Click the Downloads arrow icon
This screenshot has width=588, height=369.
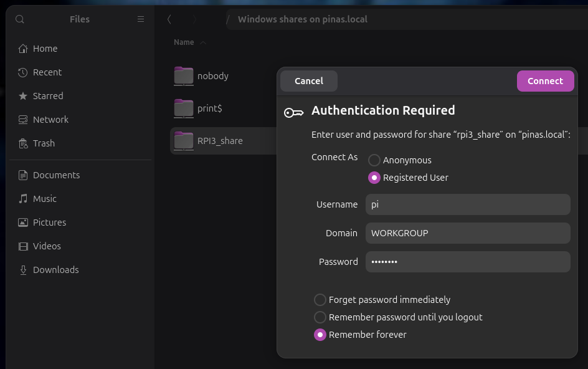coord(23,269)
